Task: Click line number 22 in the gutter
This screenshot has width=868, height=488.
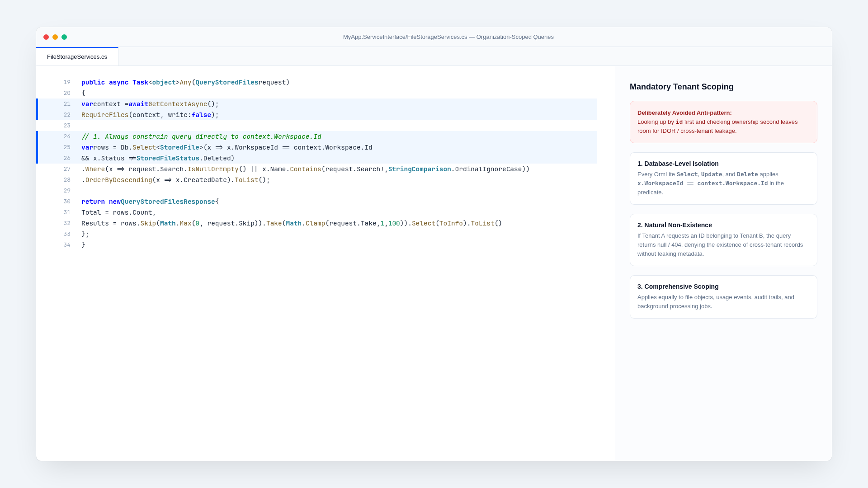Action: coord(67,115)
